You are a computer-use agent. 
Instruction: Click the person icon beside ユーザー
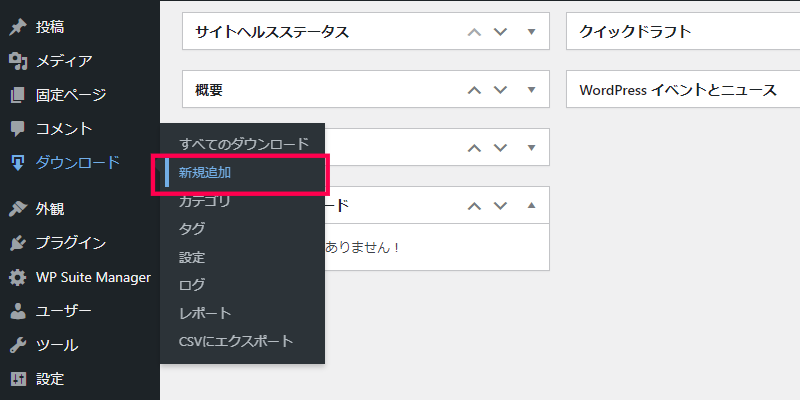[18, 311]
